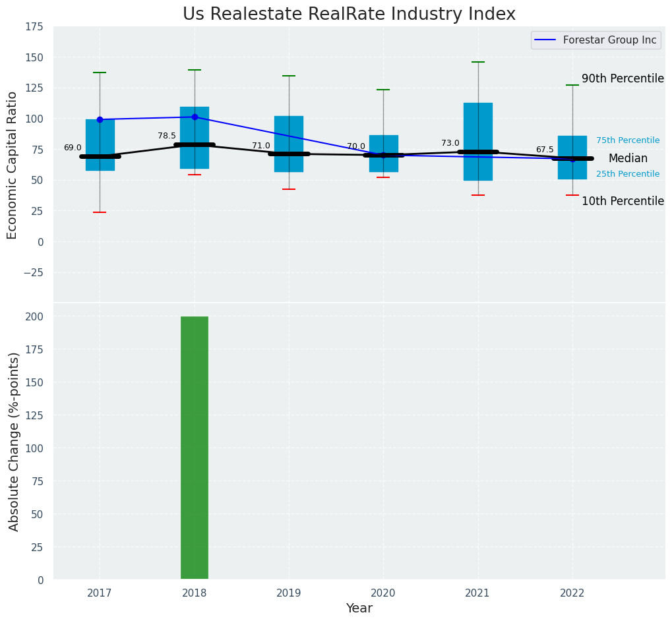This screenshot has height=621, width=672.
Task: Select the blue box for year 2021
Action: [478, 132]
